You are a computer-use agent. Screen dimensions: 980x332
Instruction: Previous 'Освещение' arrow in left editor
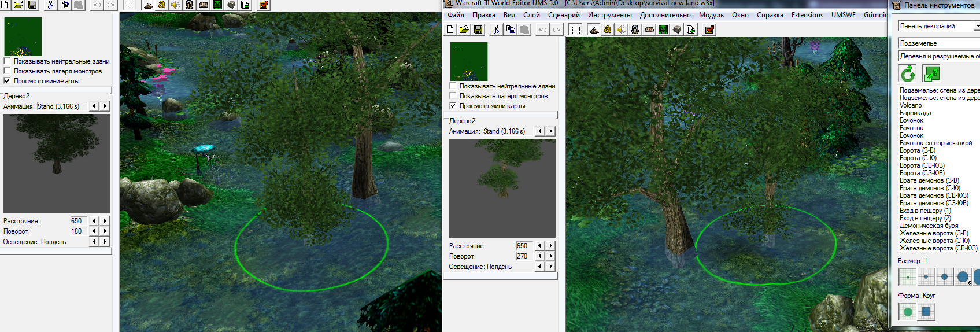94,242
